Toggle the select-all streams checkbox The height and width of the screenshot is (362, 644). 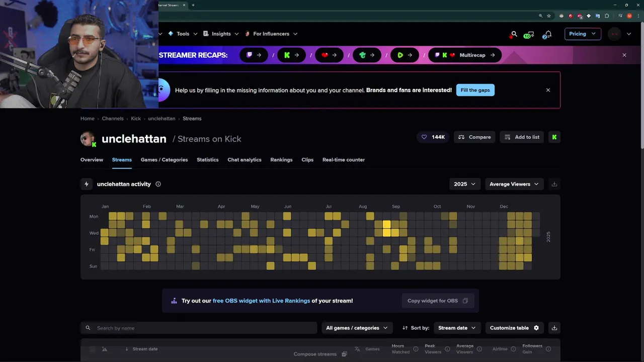[92, 349]
